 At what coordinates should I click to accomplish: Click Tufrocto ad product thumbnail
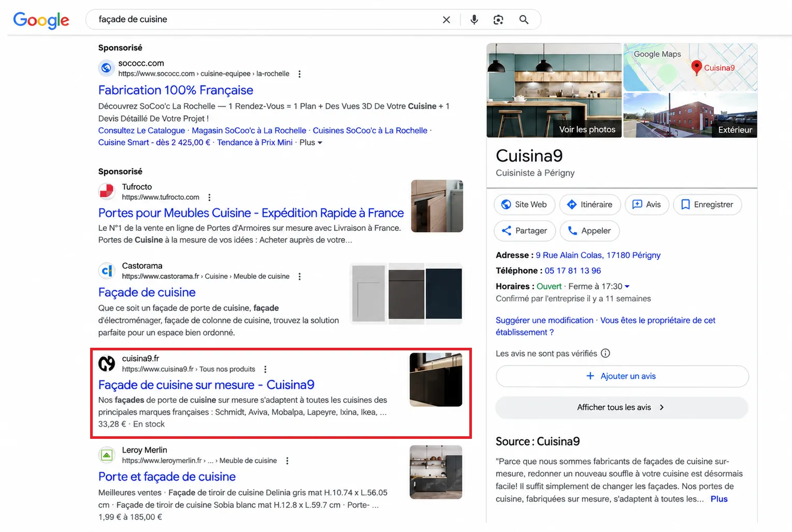click(437, 206)
